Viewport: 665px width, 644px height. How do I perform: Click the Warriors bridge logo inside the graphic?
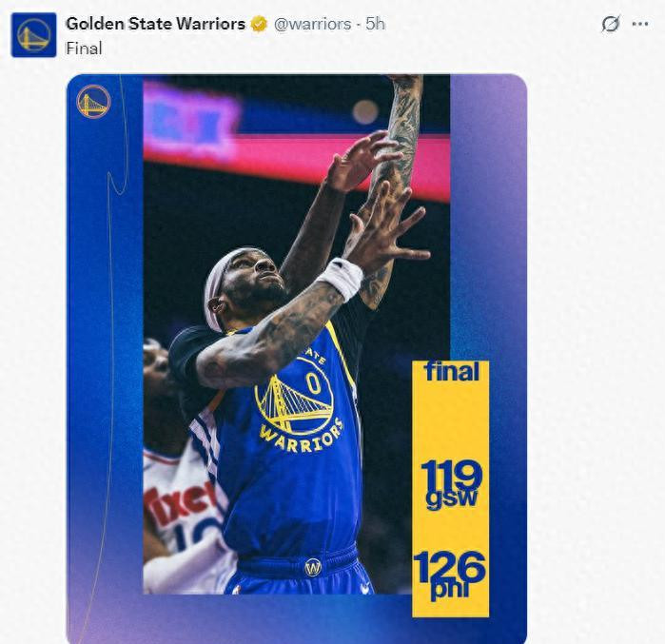94,102
